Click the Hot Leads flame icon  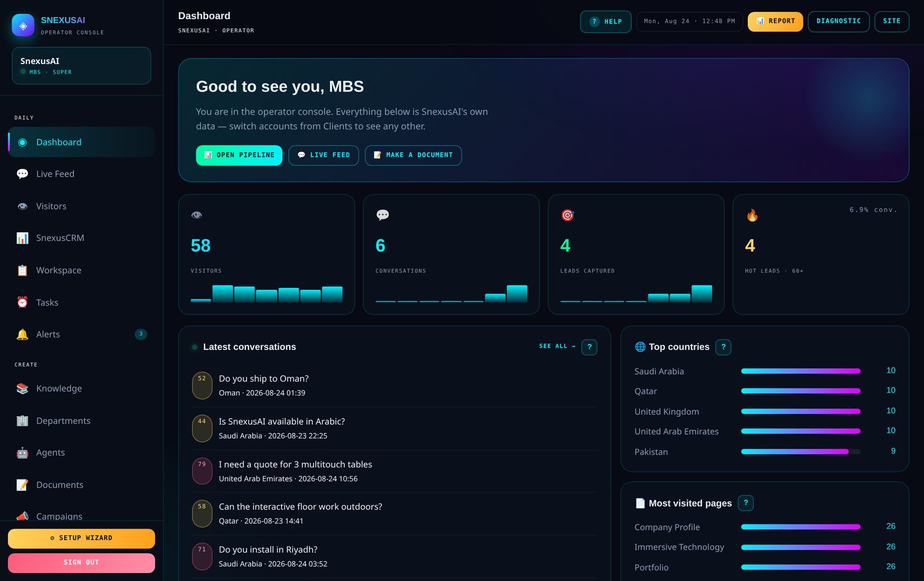pos(752,215)
